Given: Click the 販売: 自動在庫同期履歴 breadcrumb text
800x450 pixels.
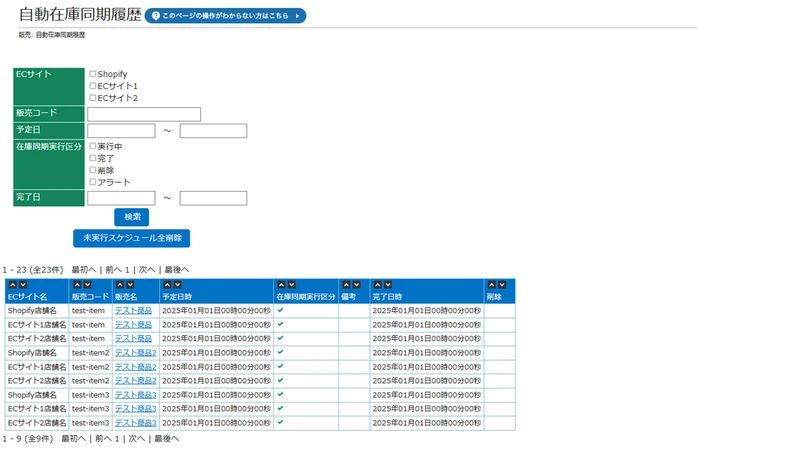Looking at the screenshot, I should coord(52,35).
